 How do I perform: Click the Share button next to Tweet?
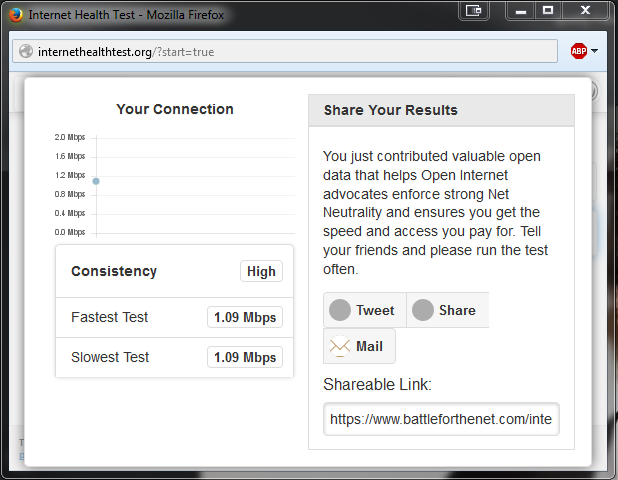point(447,310)
